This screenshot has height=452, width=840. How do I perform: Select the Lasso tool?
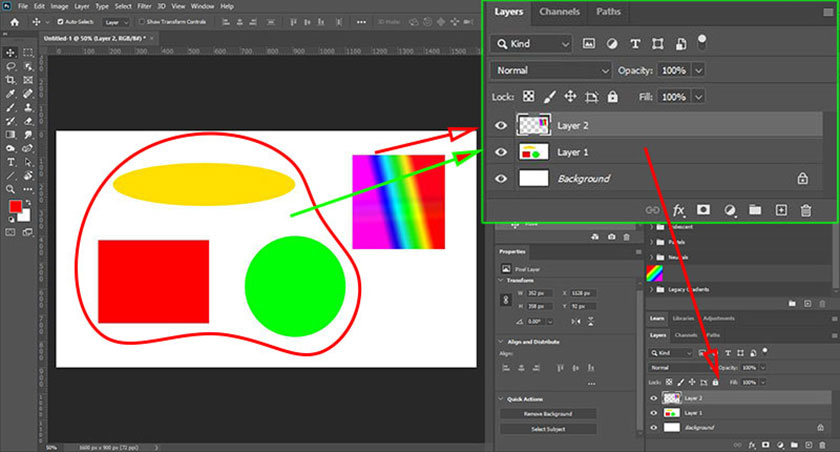(x=10, y=66)
